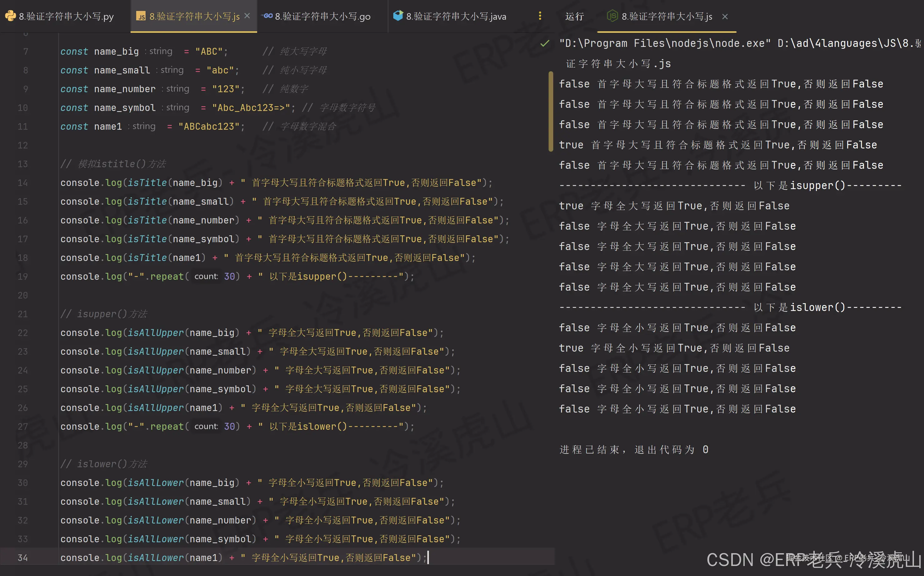Click the yellow JS icon on the active editor tab
This screenshot has height=576, width=924.
coord(141,16)
